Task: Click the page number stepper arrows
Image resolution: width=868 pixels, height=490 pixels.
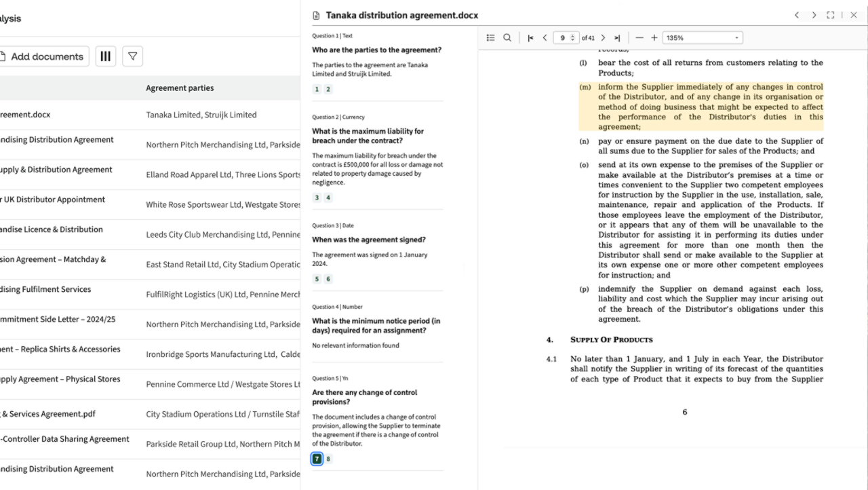Action: [574, 38]
